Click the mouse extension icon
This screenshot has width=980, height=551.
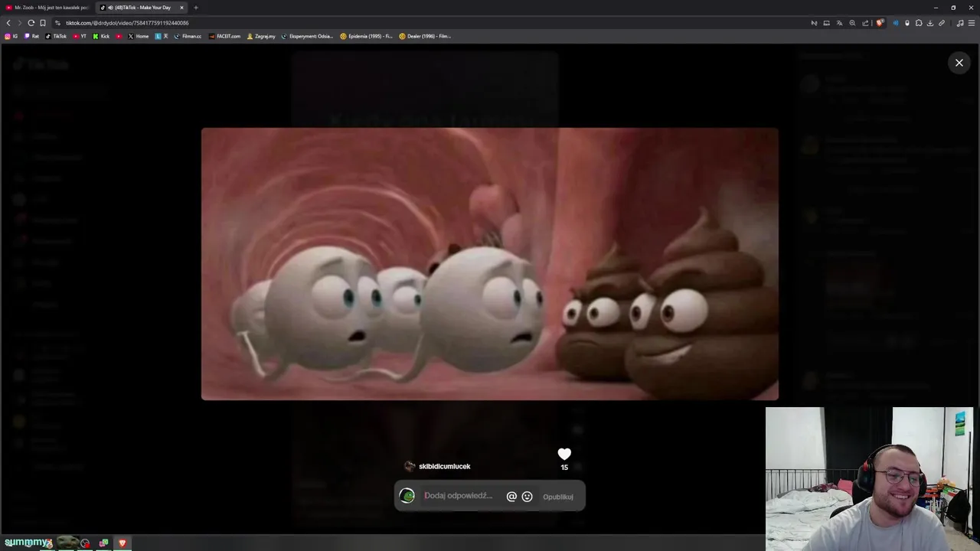pyautogui.click(x=907, y=23)
